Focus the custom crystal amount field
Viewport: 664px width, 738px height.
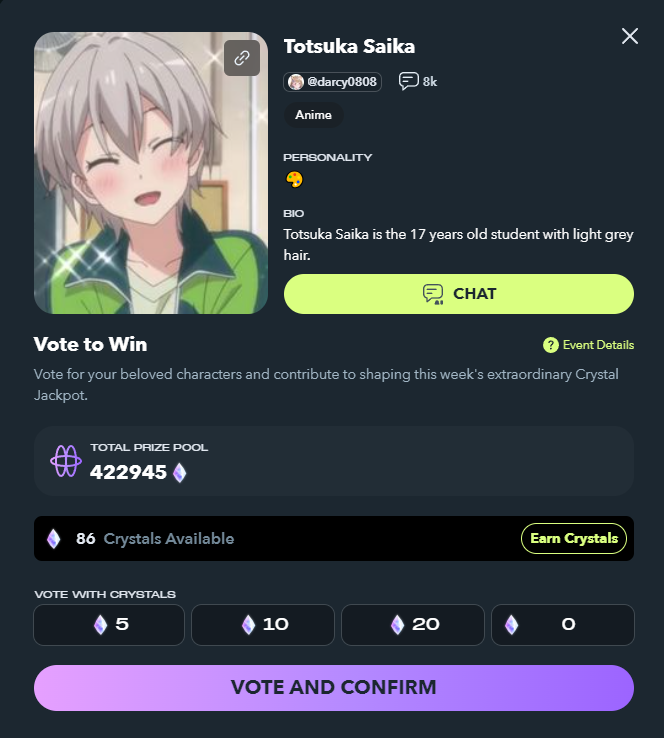[x=563, y=625]
